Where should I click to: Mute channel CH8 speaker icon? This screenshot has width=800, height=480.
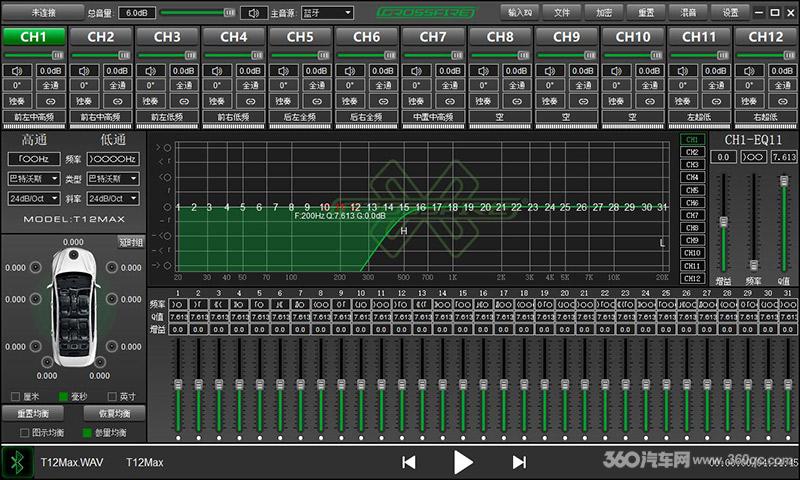tap(483, 71)
